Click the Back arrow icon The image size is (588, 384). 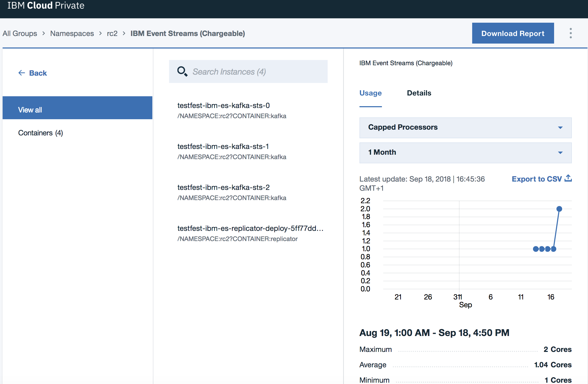(x=22, y=73)
